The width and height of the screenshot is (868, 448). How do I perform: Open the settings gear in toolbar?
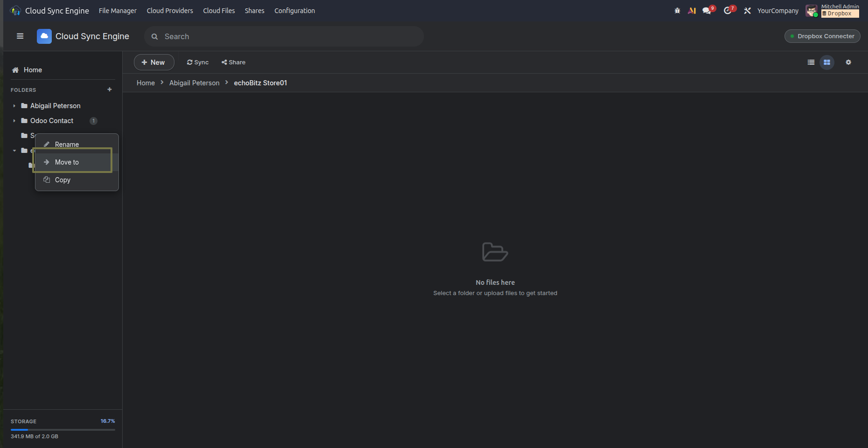[x=848, y=62]
